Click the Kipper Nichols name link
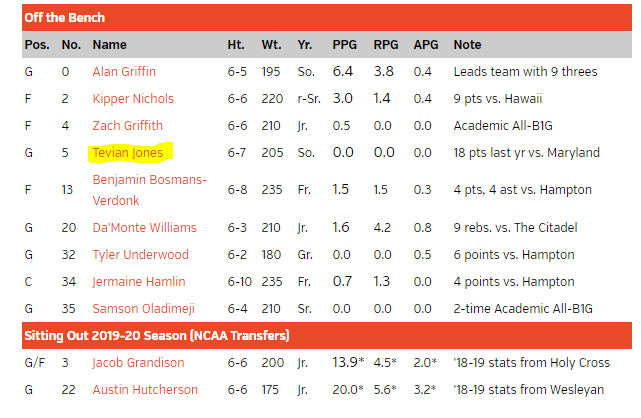The image size is (641, 418). (133, 99)
